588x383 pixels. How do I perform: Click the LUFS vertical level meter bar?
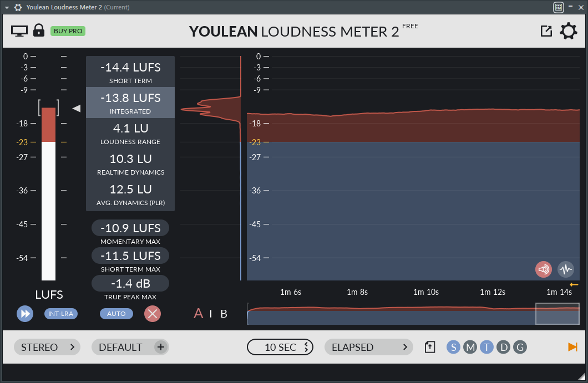[48, 194]
